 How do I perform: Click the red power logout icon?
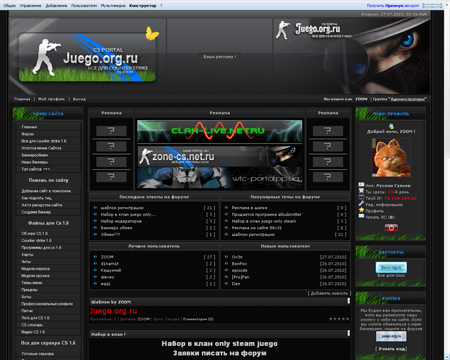pos(391,228)
